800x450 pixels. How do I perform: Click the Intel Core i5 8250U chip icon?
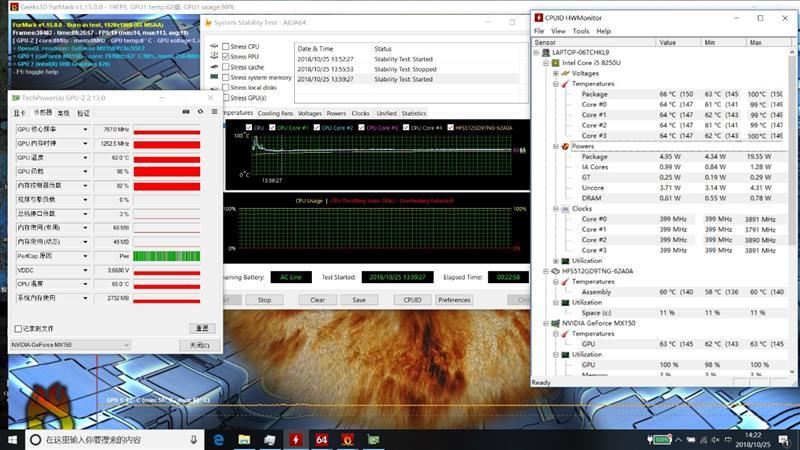556,63
